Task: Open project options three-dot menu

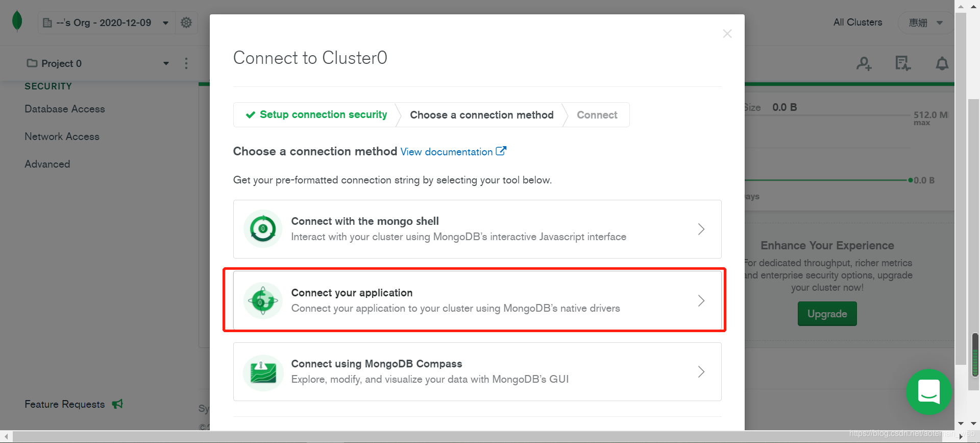Action: click(x=186, y=63)
